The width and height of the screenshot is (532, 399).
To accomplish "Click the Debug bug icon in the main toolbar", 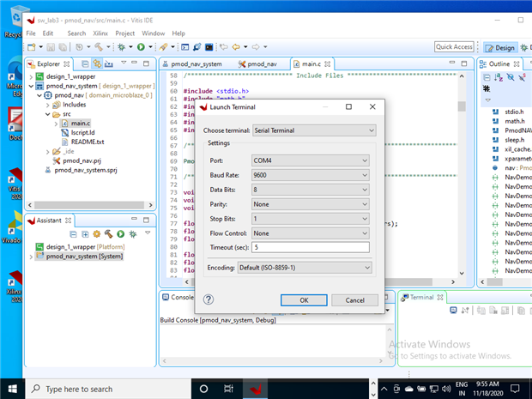I will click(x=121, y=47).
